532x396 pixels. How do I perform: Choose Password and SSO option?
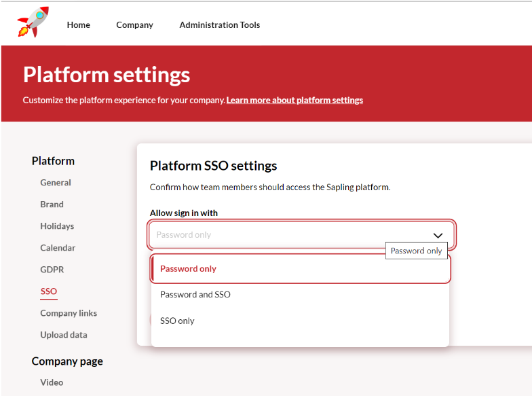pos(195,295)
